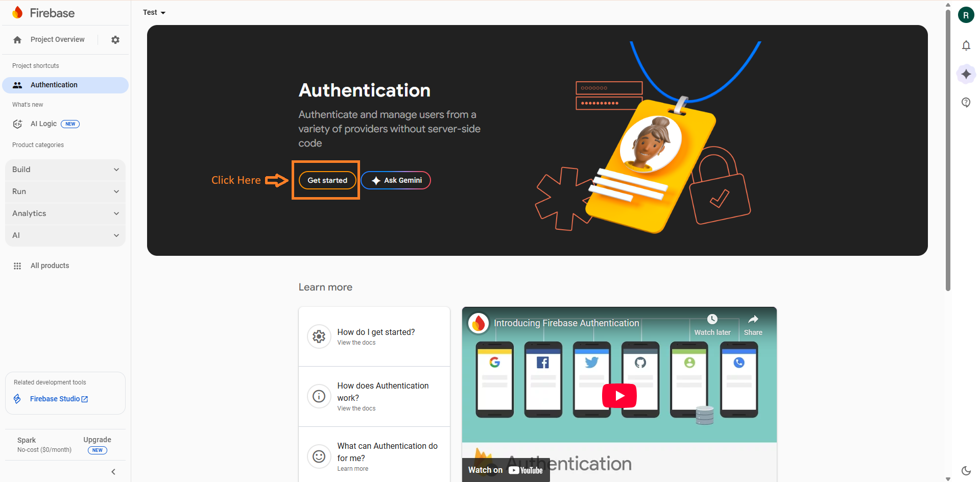
Task: Click Upgrade plan link
Action: 97,440
